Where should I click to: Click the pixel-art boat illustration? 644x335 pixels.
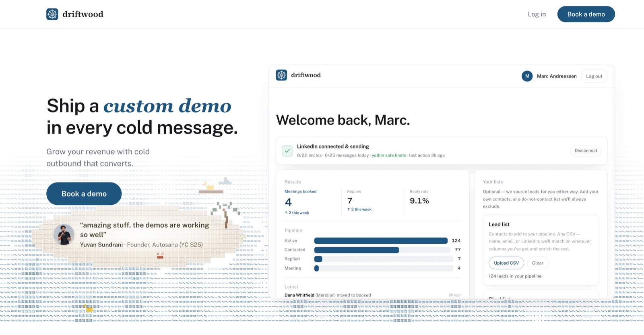pyautogui.click(x=211, y=188)
